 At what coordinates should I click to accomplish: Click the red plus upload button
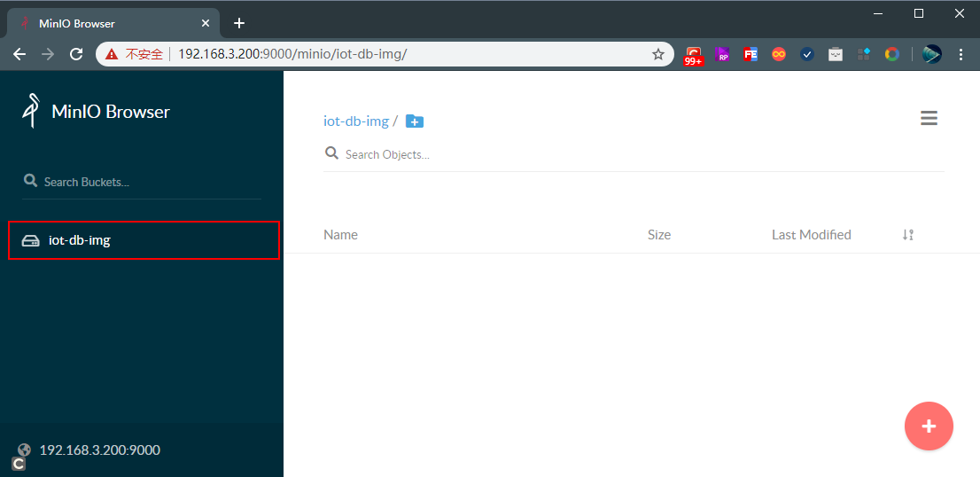929,426
